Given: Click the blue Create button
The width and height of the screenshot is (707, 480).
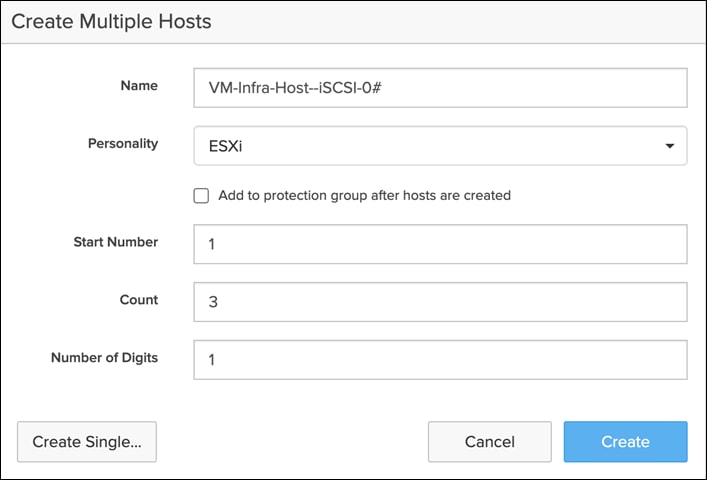Looking at the screenshot, I should click(625, 441).
